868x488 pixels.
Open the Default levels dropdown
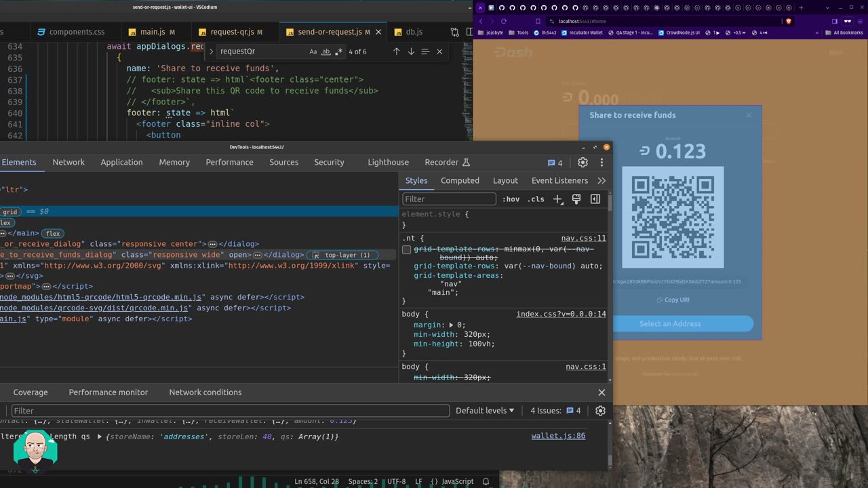point(485,411)
